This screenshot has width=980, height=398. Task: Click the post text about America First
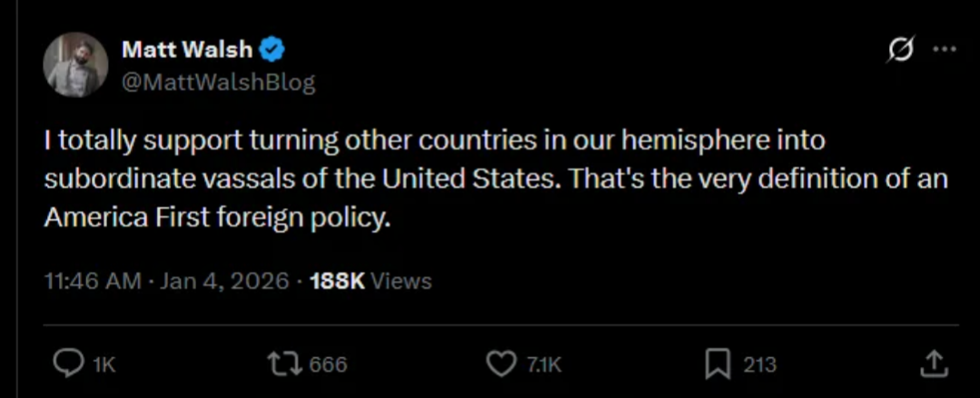tap(495, 181)
